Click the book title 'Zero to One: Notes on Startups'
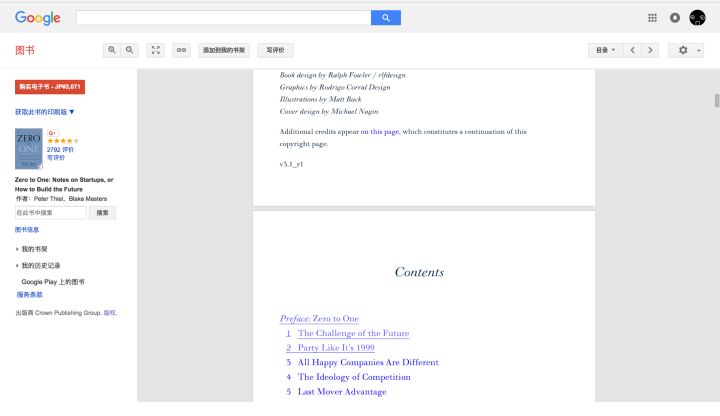 click(x=64, y=184)
